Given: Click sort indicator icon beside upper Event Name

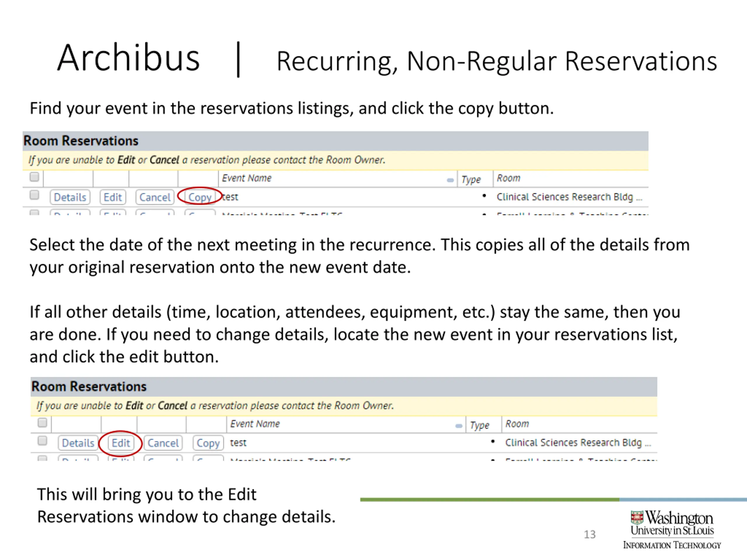Looking at the screenshot, I should click(x=450, y=180).
